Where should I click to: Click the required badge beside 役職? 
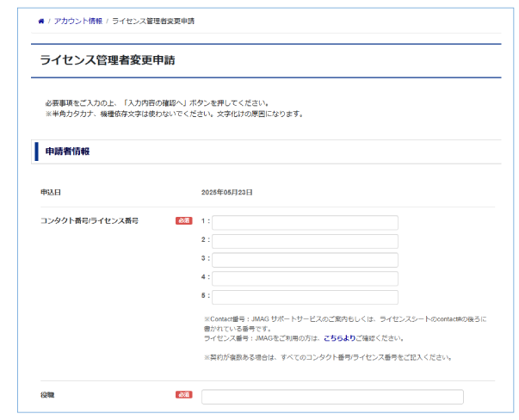pyautogui.click(x=183, y=394)
